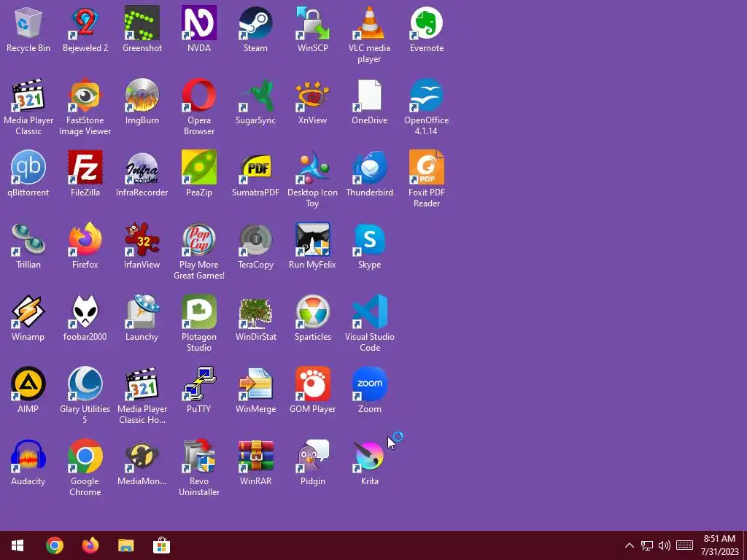The height and width of the screenshot is (560, 747).
Task: Open Microsoft Store from the taskbar
Action: 161,545
